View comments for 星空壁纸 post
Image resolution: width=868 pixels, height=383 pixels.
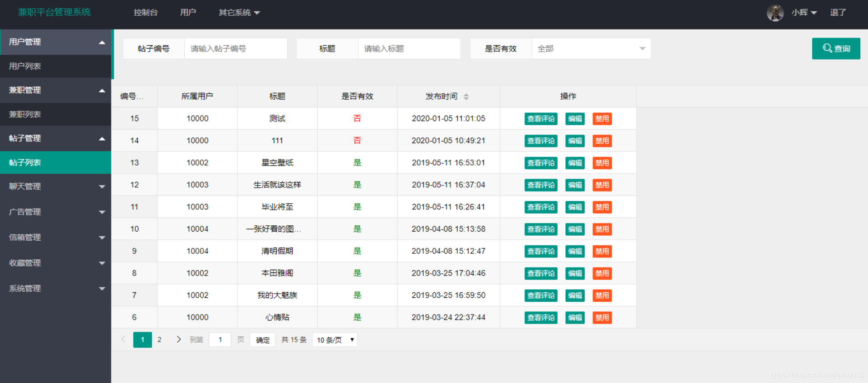(x=541, y=163)
